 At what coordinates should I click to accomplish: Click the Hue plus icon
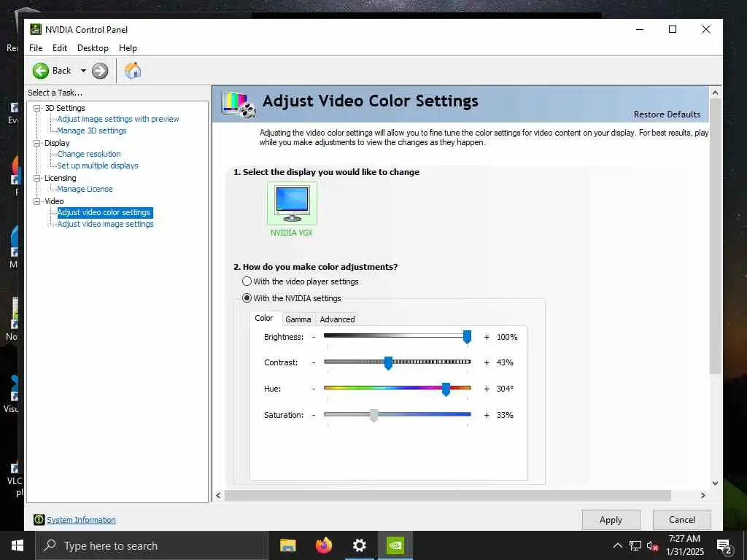487,389
